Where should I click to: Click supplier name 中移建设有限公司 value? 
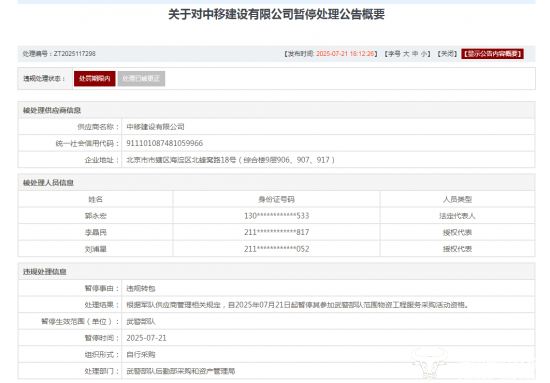(x=155, y=127)
